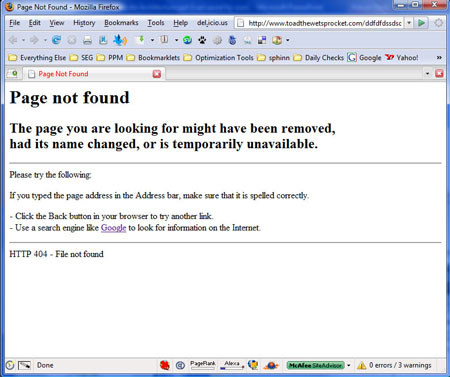Screen dimensions: 450x377
Task: Open the download icon dropdown arrow
Action: click(152, 41)
